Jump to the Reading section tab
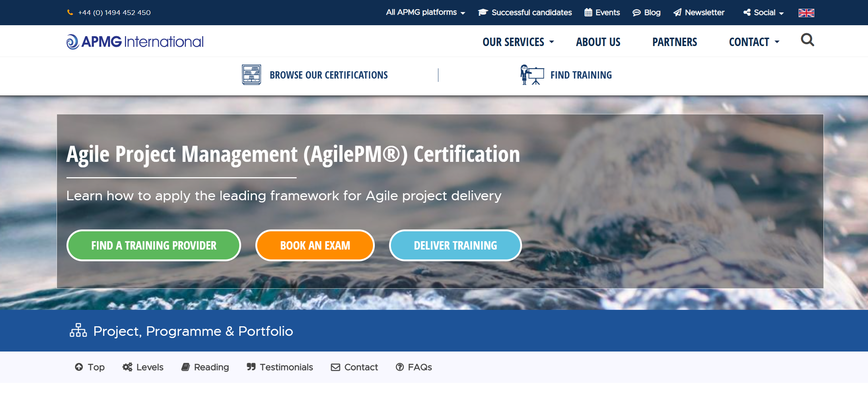The height and width of the screenshot is (395, 868). coord(211,367)
